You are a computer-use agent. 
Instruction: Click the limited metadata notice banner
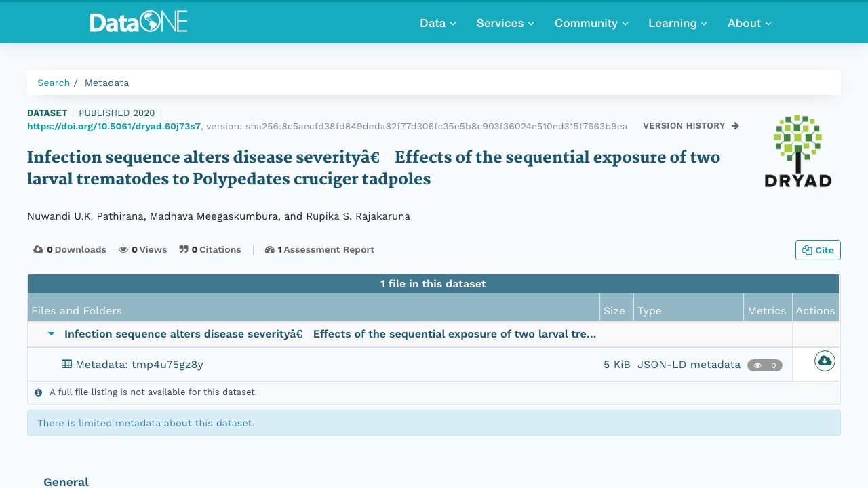(x=434, y=423)
